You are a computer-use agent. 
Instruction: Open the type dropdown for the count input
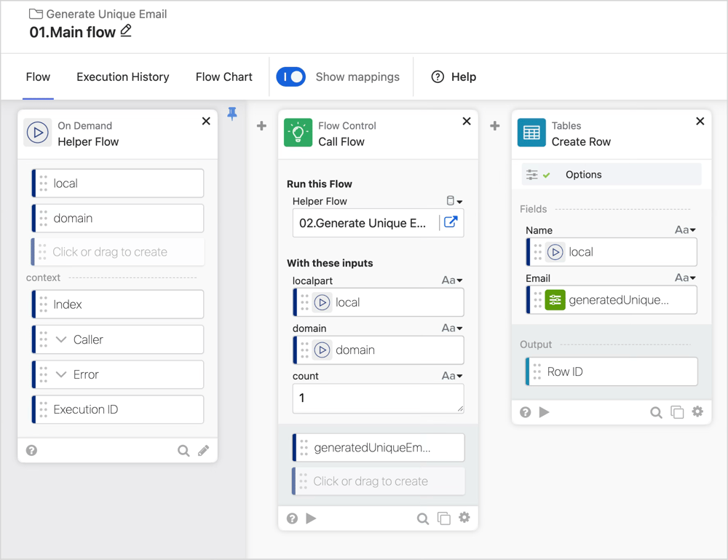[452, 376]
